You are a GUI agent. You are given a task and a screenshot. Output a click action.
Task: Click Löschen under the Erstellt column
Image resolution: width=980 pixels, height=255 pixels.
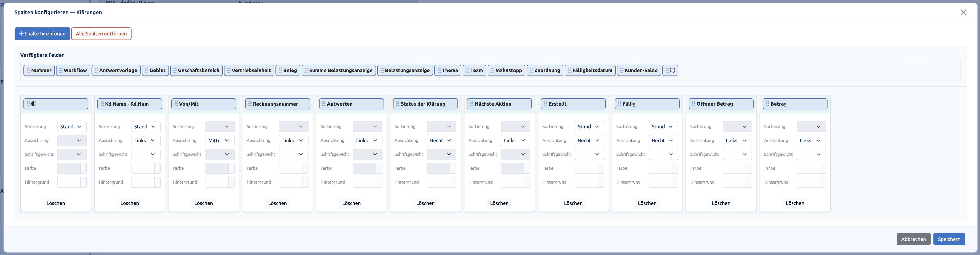point(573,203)
